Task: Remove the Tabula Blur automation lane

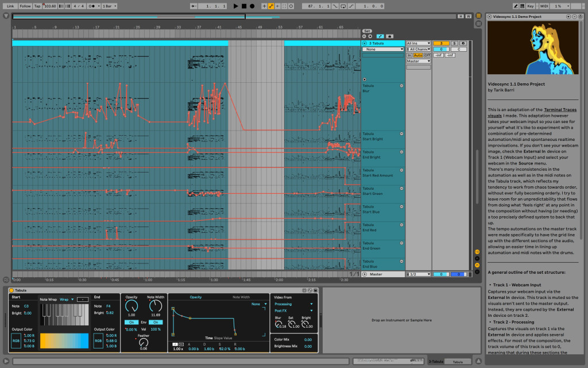Action: coord(401,86)
